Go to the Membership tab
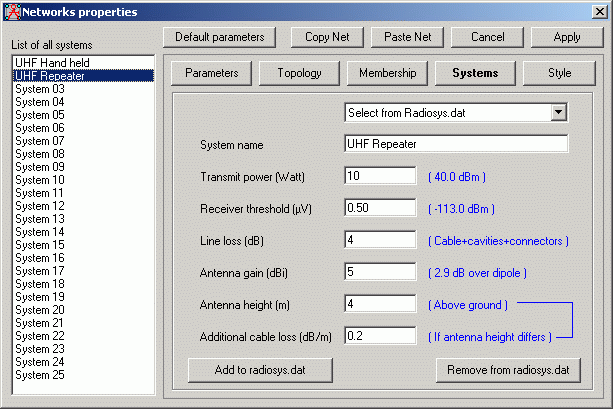 point(387,73)
